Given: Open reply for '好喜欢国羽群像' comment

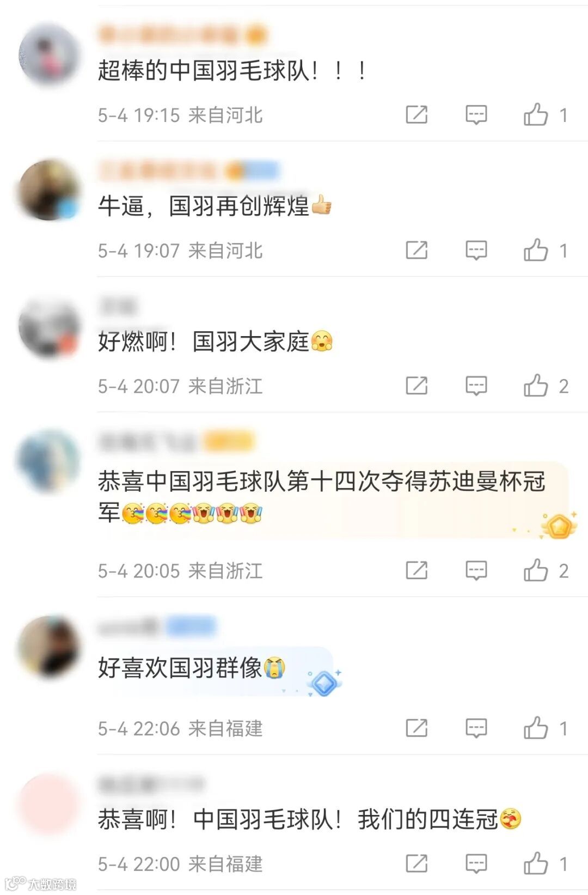Looking at the screenshot, I should [476, 728].
